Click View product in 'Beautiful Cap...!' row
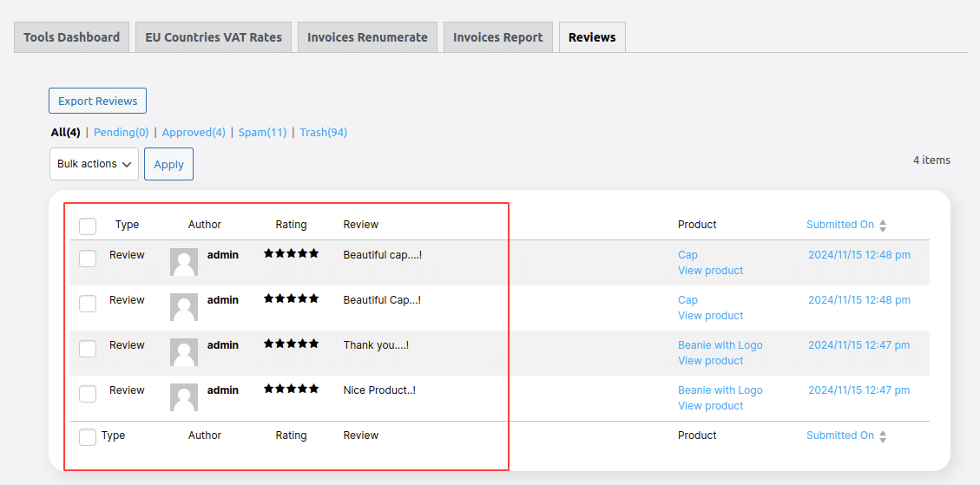 point(711,315)
